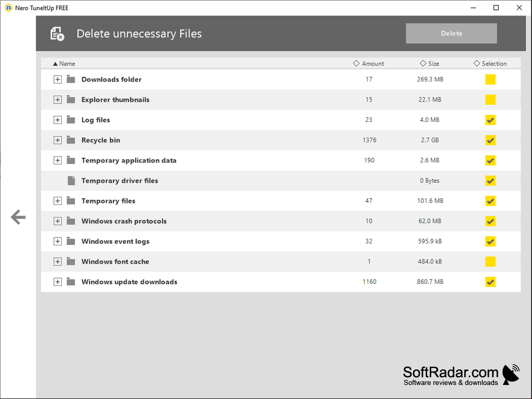Click the Temporary application data folder icon
Image resolution: width=532 pixels, height=399 pixels.
[x=71, y=160]
